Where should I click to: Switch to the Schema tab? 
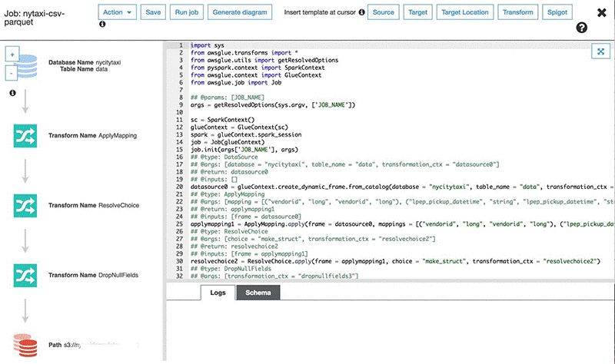[258, 293]
